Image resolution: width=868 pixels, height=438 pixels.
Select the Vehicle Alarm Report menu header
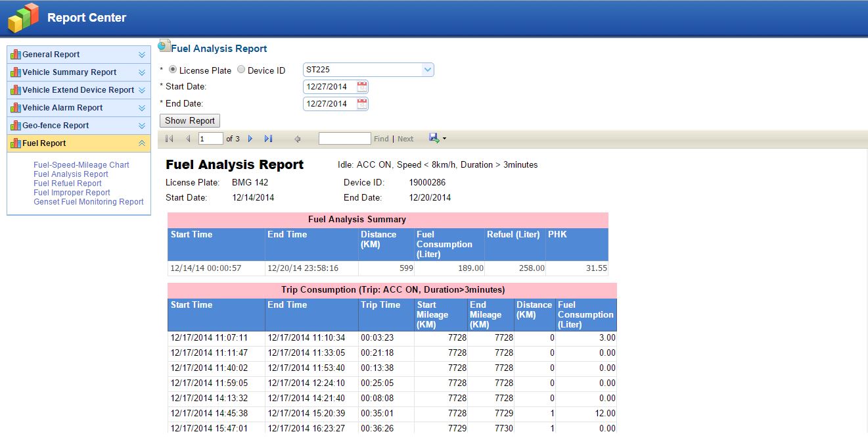pos(79,108)
